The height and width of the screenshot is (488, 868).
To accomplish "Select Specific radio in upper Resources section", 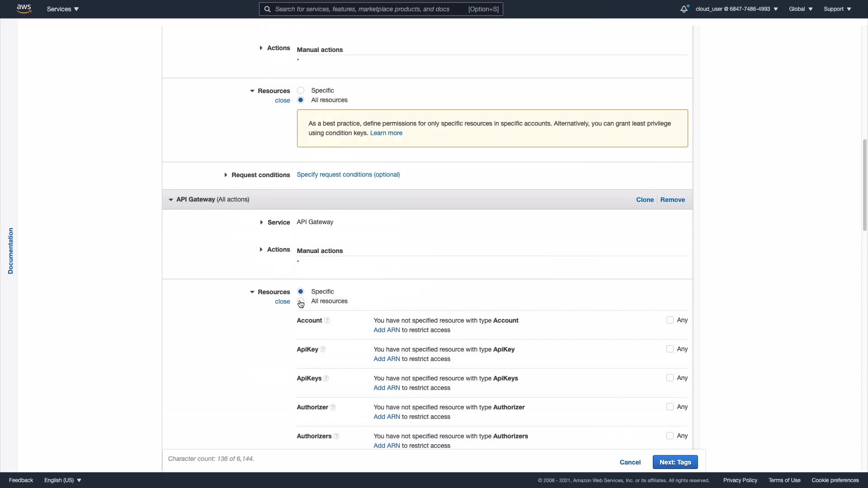I will (301, 90).
